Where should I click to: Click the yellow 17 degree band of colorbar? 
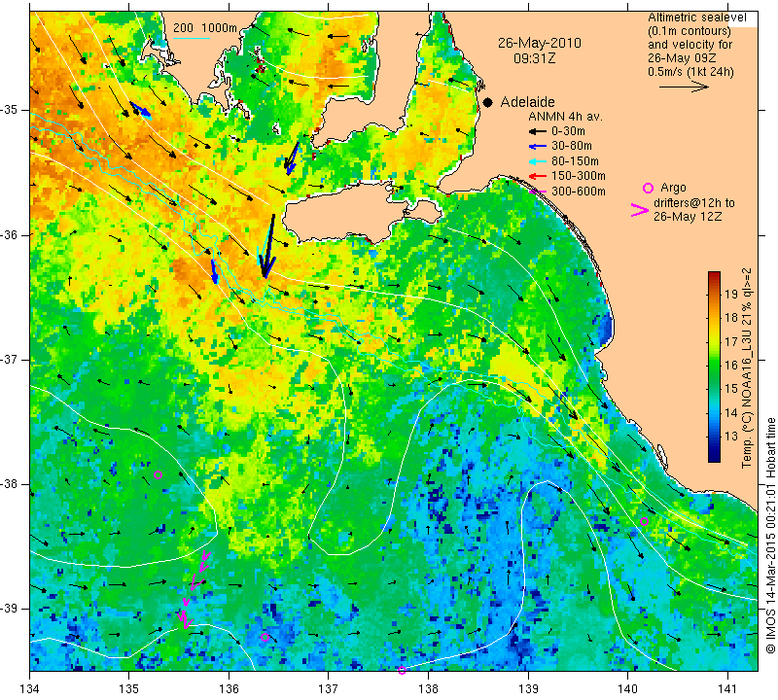point(714,342)
